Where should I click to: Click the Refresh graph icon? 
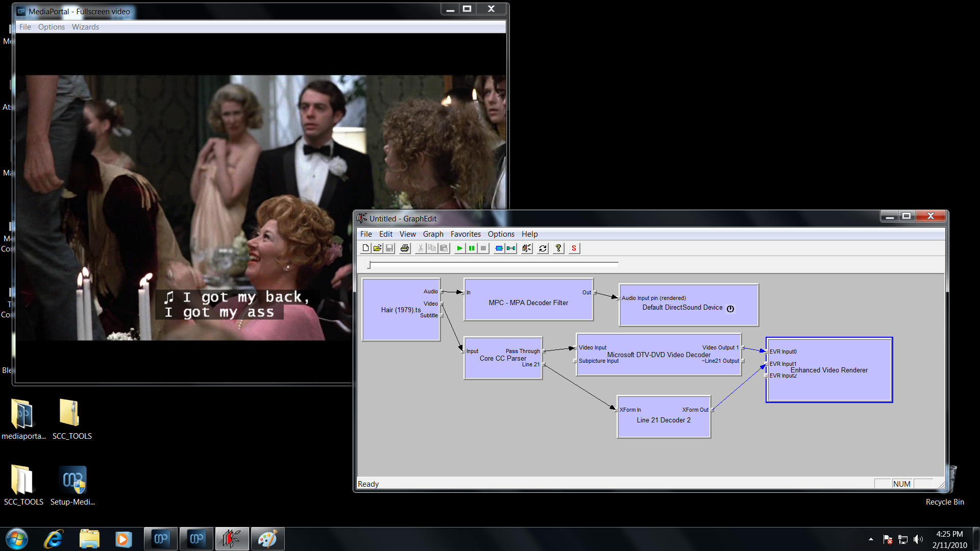click(543, 248)
